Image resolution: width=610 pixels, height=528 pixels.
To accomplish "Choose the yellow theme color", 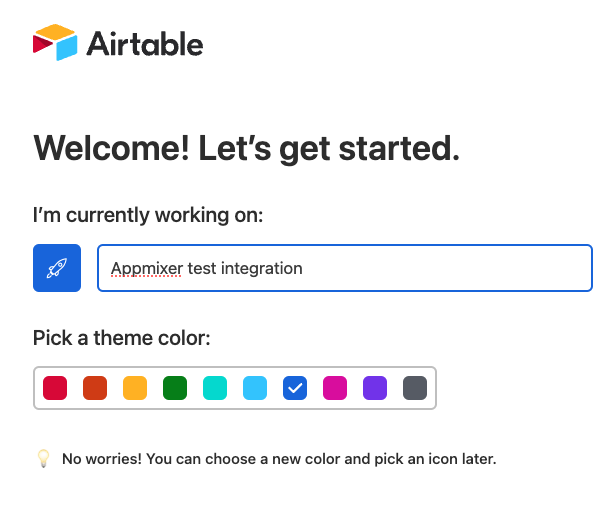I will 135,387.
